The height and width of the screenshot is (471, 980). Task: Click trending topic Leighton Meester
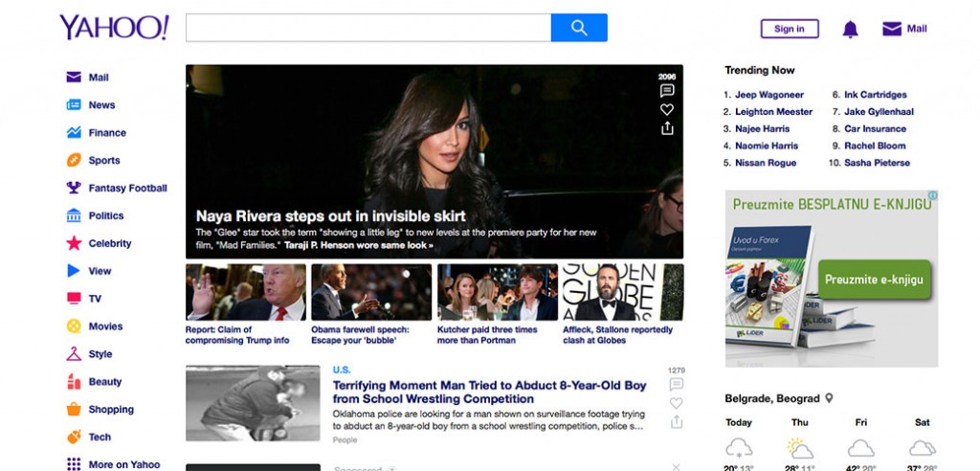[773, 112]
